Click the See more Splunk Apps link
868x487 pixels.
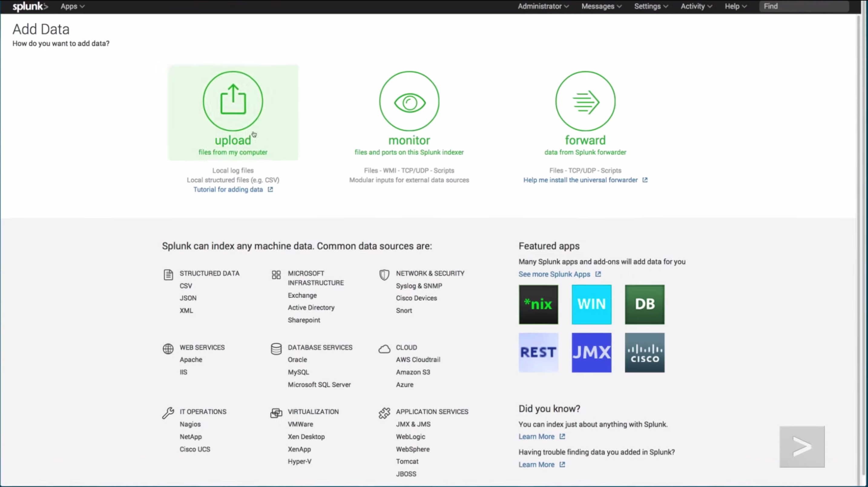coord(554,274)
